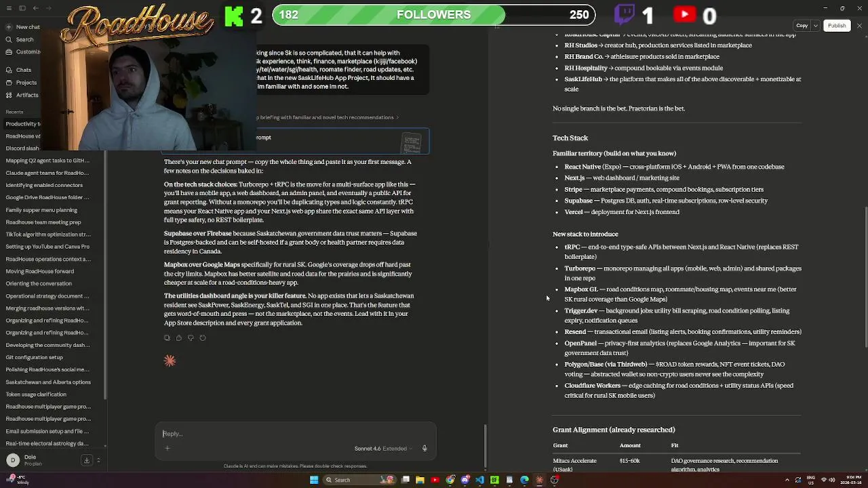
Task: Open the hamburger menu icon
Action: click(9, 8)
